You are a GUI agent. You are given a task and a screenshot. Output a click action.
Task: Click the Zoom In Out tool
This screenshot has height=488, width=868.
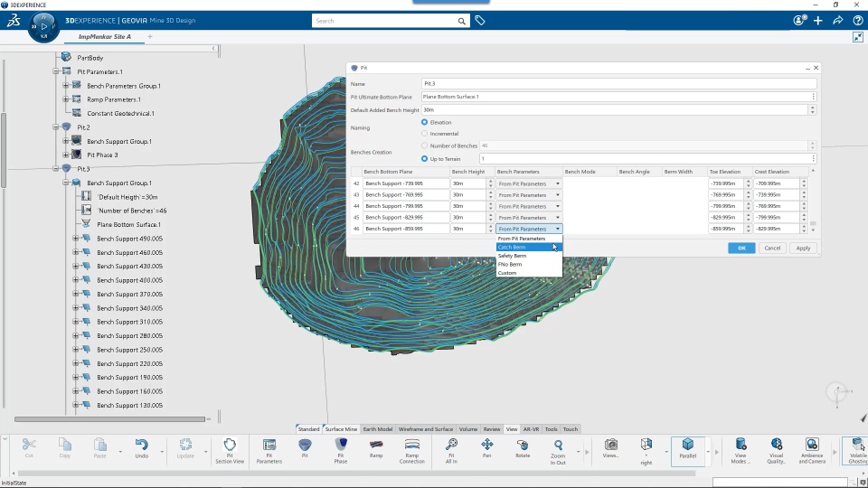(558, 451)
